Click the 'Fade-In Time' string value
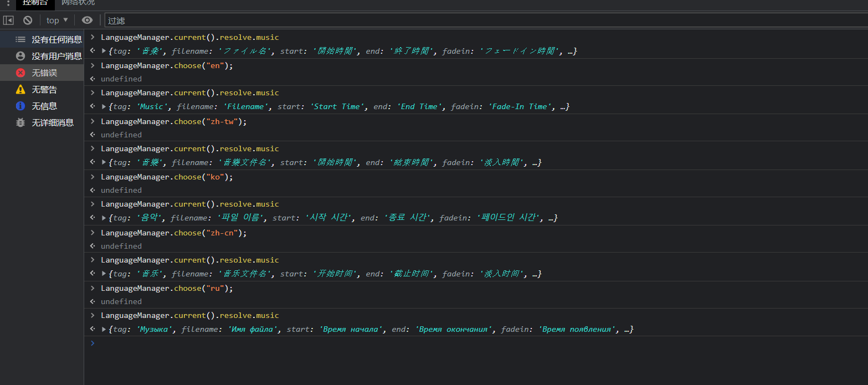Screen dimensions: 868x385 click(520, 106)
